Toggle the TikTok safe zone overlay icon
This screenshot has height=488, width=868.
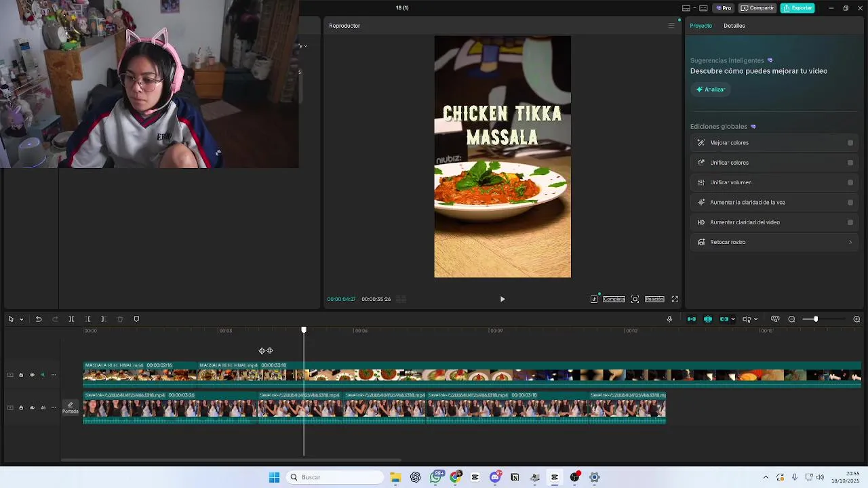pos(594,299)
